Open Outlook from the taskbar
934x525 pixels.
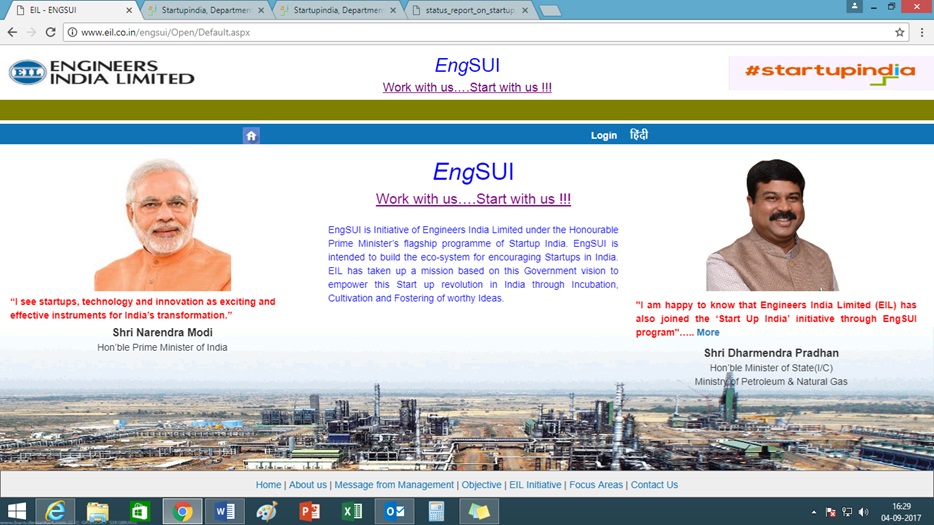pyautogui.click(x=394, y=511)
